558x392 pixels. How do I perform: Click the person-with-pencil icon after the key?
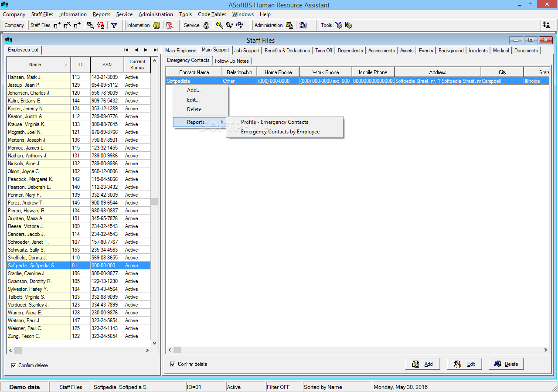coord(230,25)
